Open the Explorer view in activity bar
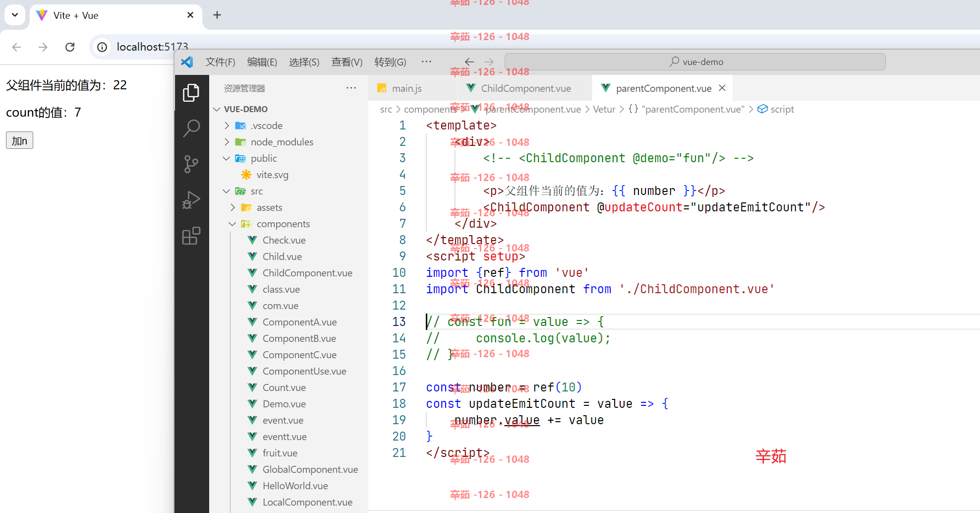This screenshot has width=980, height=513. [191, 93]
